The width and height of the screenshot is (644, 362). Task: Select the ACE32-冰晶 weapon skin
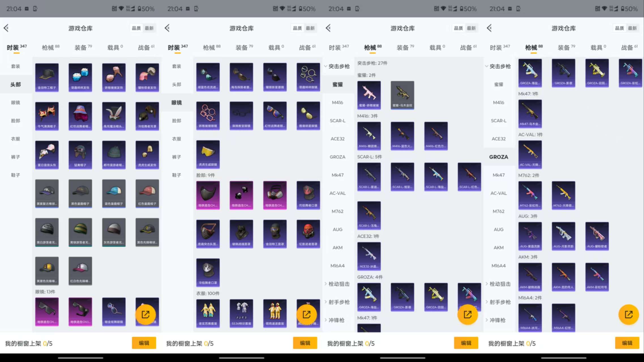point(369,256)
